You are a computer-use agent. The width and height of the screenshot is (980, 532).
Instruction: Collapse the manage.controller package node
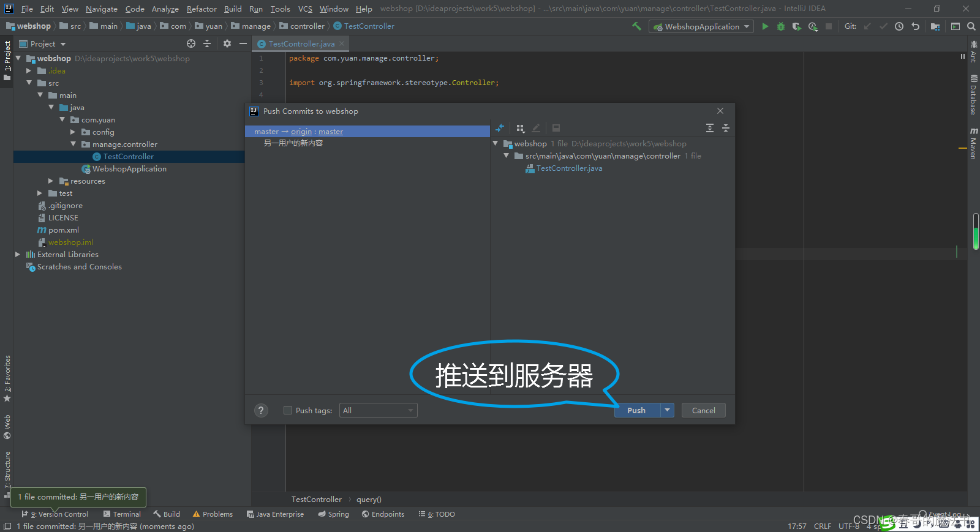[x=73, y=144]
